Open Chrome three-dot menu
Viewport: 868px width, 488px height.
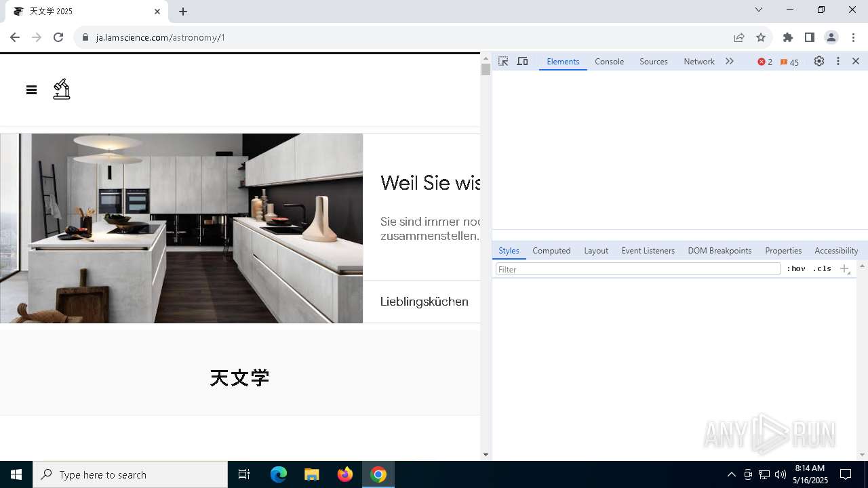coord(853,37)
